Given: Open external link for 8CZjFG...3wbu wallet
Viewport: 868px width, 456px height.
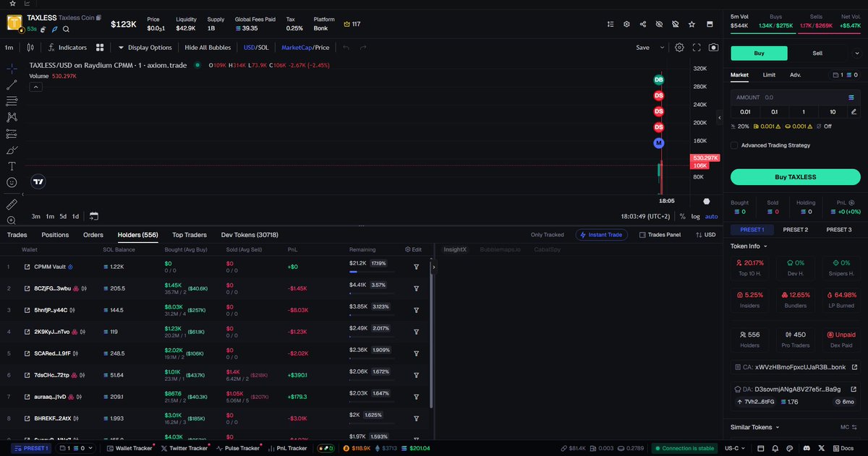Looking at the screenshot, I should click(27, 288).
